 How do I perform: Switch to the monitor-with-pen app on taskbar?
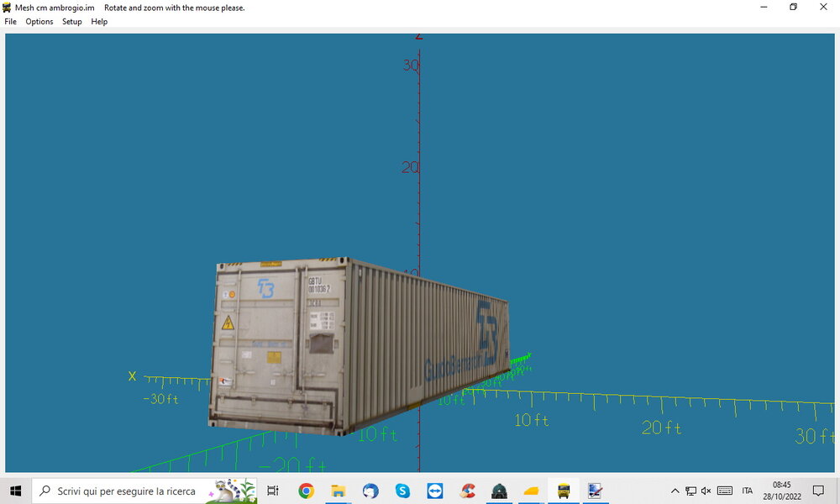point(596,491)
